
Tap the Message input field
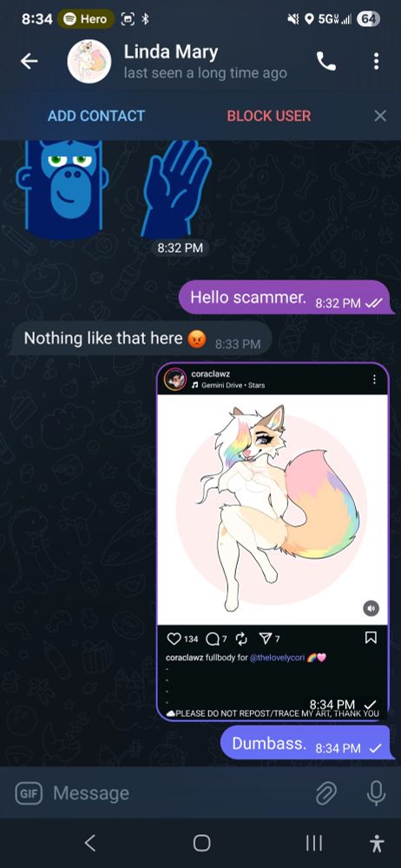(x=177, y=793)
